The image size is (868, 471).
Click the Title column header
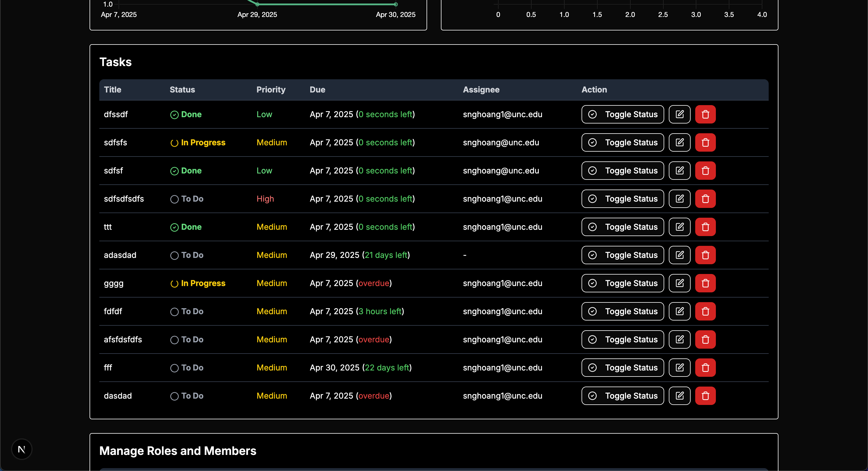click(113, 90)
